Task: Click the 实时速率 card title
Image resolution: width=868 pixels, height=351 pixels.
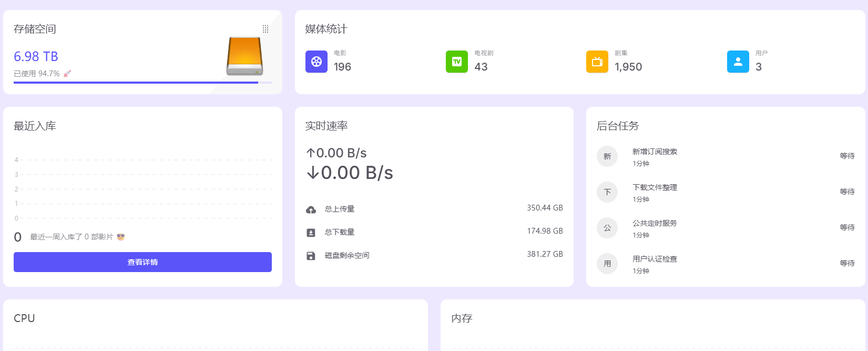Action: (x=326, y=126)
